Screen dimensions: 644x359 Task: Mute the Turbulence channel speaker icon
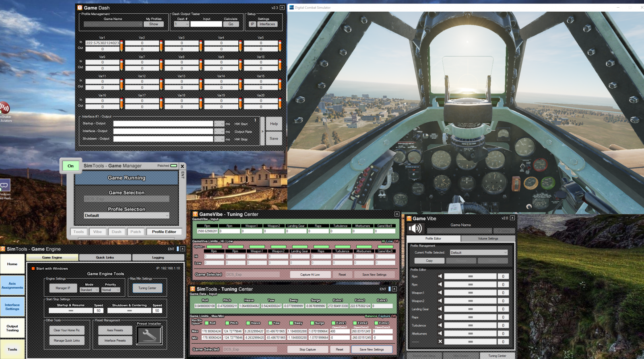click(440, 325)
